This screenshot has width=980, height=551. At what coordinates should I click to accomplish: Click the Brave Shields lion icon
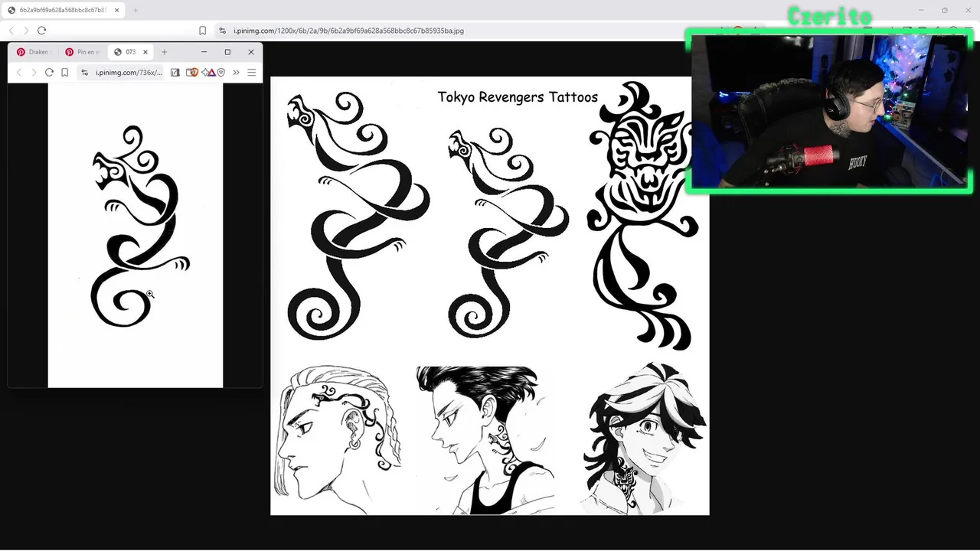click(x=194, y=73)
